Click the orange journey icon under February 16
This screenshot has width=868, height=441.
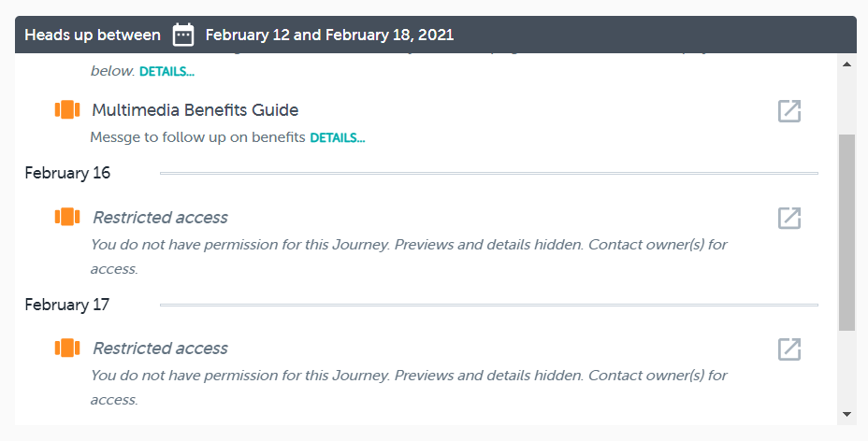point(67,217)
